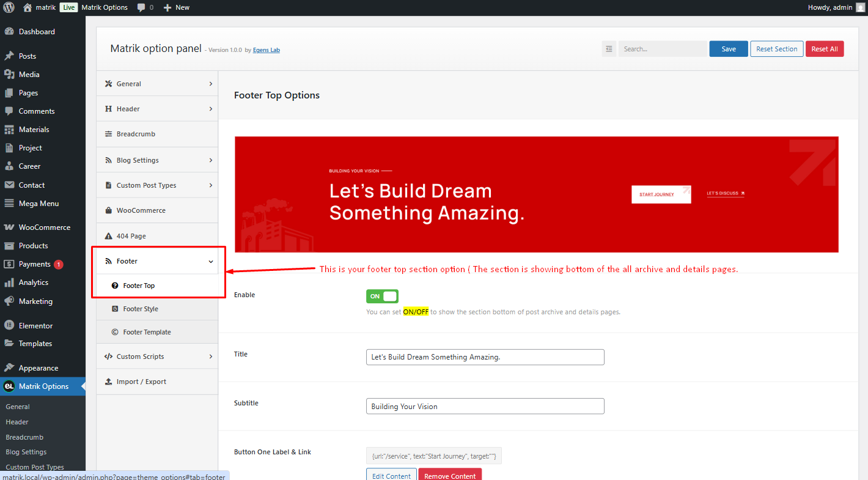Screen dimensions: 868x480
Task: Open the comments bubble icon in admin bar
Action: 141,7
